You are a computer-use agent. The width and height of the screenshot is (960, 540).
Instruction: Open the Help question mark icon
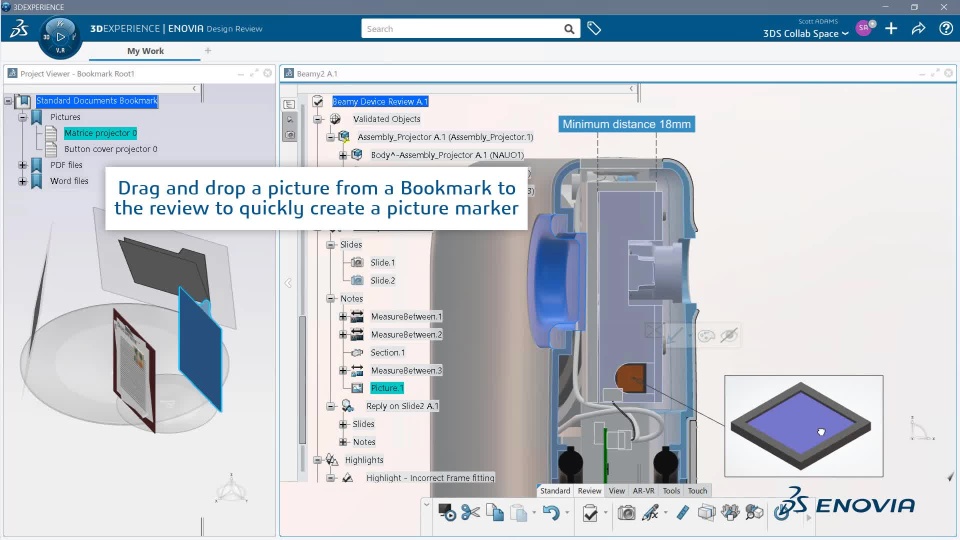945,29
